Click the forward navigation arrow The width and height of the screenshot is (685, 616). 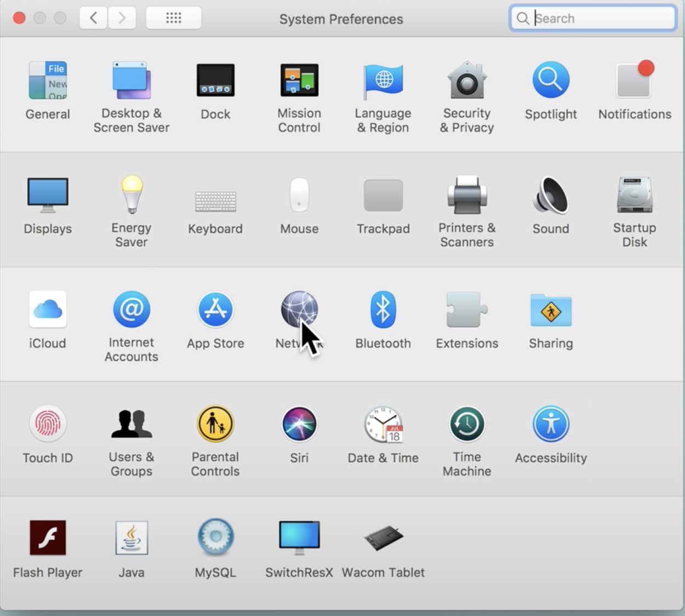pos(122,18)
